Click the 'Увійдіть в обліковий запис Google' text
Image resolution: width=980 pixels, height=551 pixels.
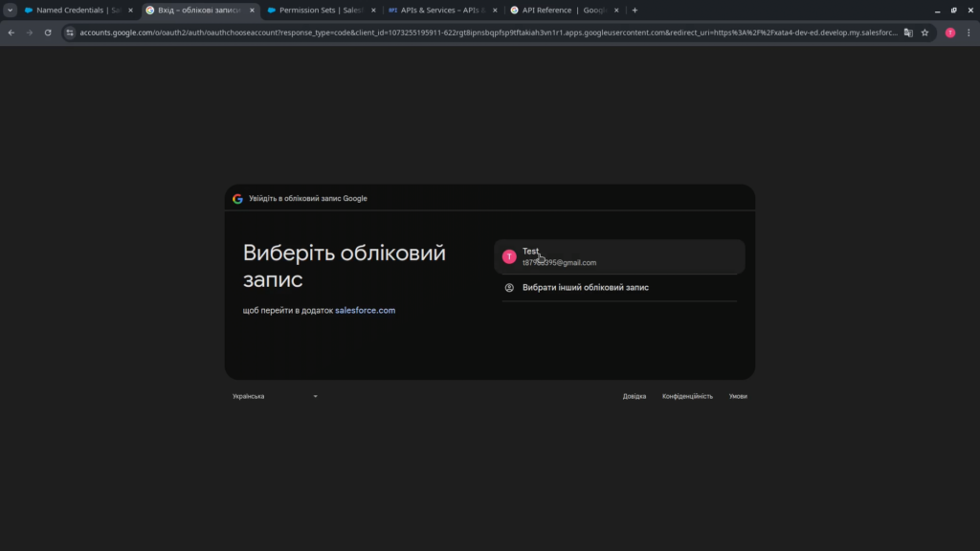click(308, 199)
